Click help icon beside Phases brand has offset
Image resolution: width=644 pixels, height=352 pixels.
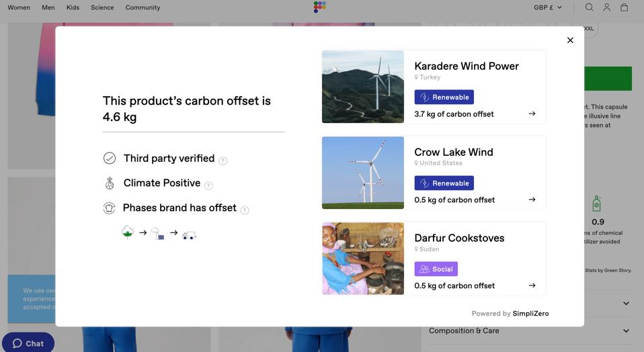tap(245, 210)
